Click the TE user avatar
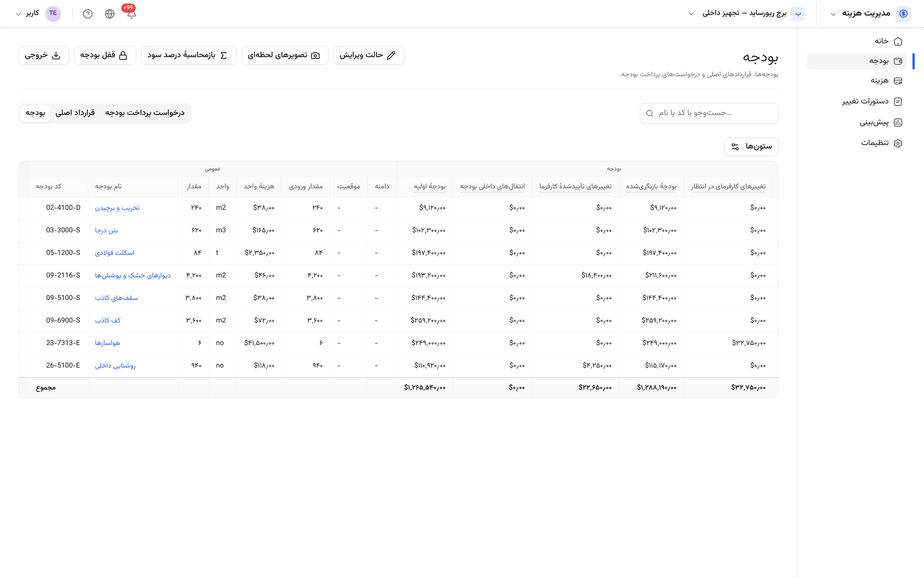The image size is (924, 578). pyautogui.click(x=53, y=13)
